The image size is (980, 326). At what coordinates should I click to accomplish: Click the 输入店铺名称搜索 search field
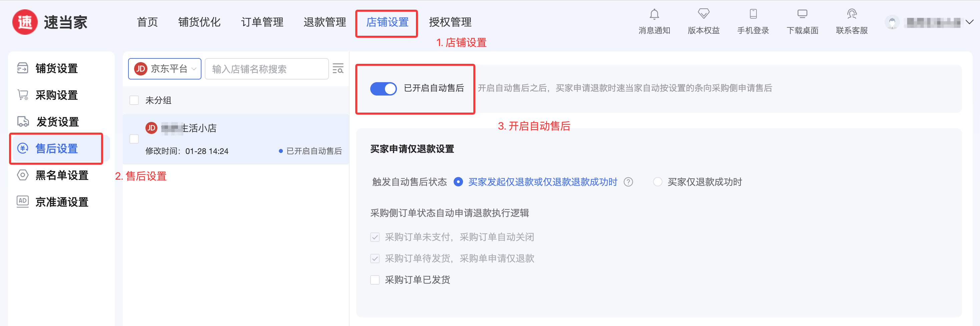click(266, 69)
